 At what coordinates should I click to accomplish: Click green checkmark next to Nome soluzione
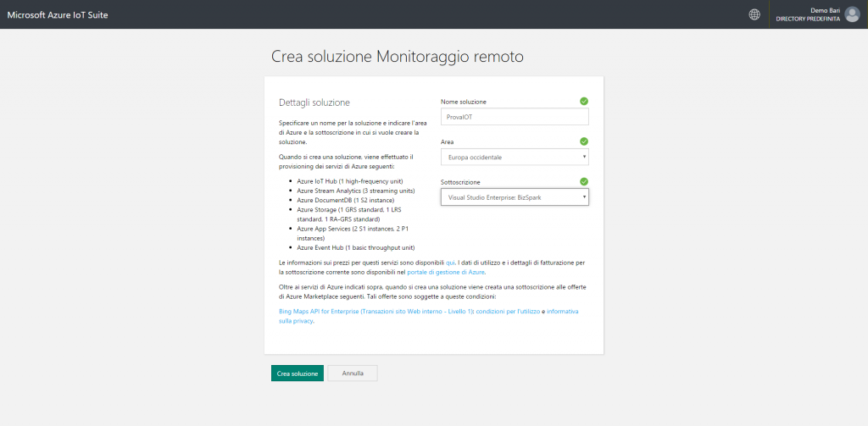(584, 102)
